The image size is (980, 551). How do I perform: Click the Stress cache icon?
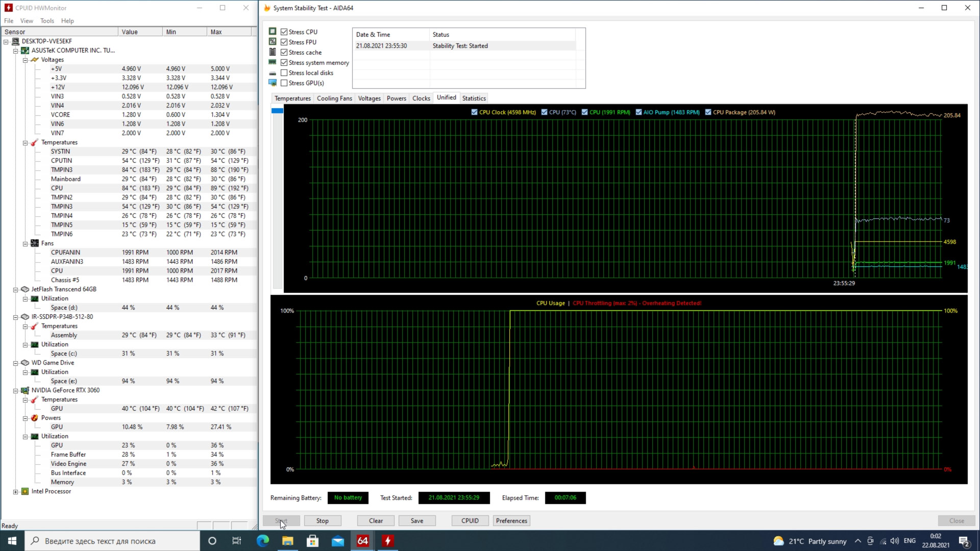(x=273, y=52)
